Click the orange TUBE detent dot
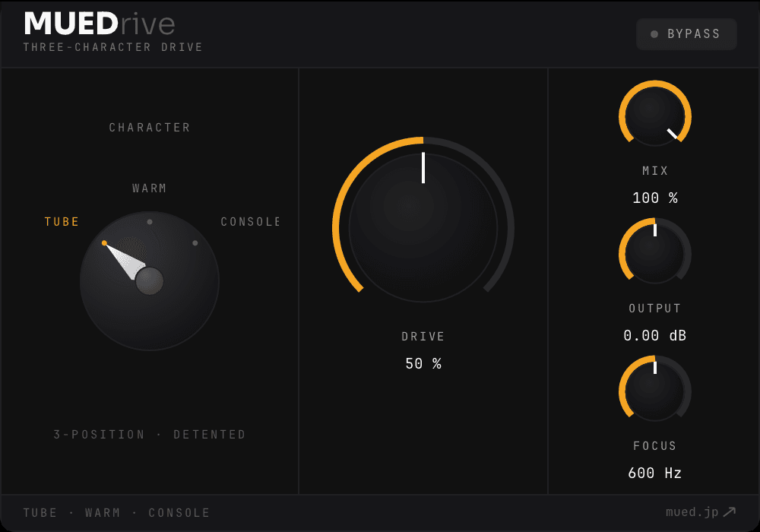This screenshot has width=760, height=532. click(x=104, y=242)
